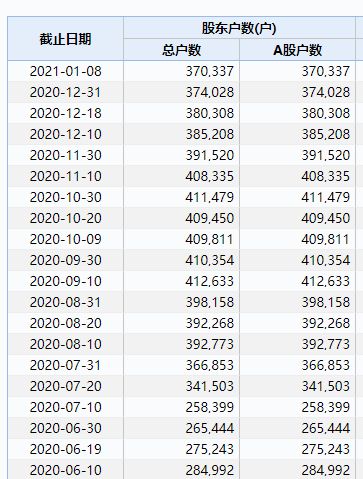This screenshot has height=479, width=363.
Task: Select 总户数 value 258,399
Action: click(x=210, y=407)
